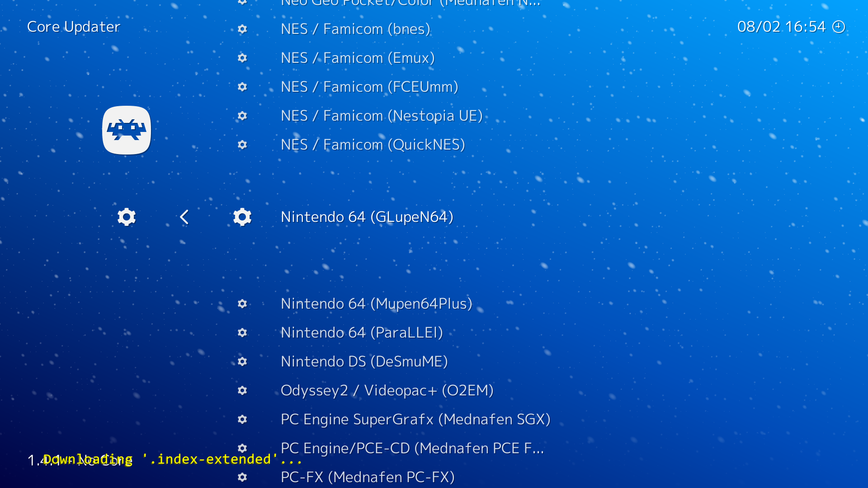Click gear icon beside Nintendo DS (DeSmuME)
This screenshot has width=868, height=488.
(242, 361)
